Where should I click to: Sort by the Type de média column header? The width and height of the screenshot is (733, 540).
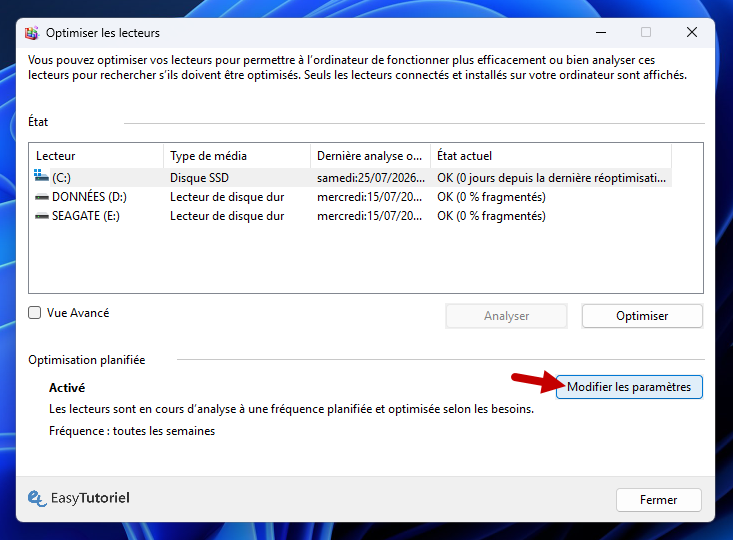237,156
